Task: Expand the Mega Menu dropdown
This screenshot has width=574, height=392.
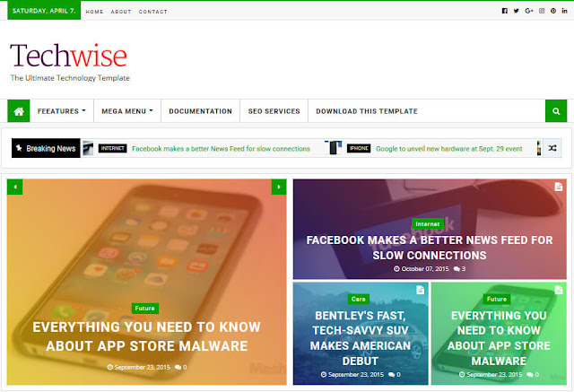Action: click(x=126, y=111)
